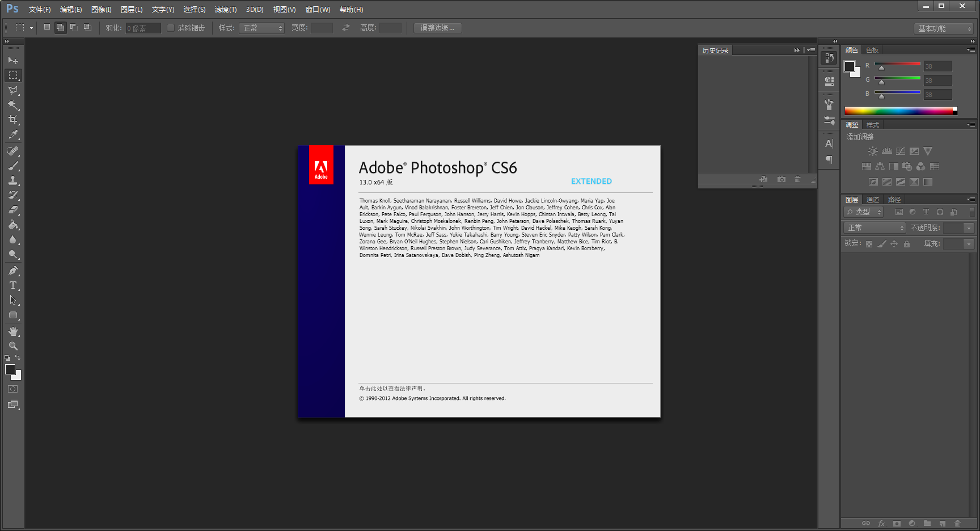Pick the Brush tool
This screenshot has height=531, width=980.
click(x=13, y=166)
